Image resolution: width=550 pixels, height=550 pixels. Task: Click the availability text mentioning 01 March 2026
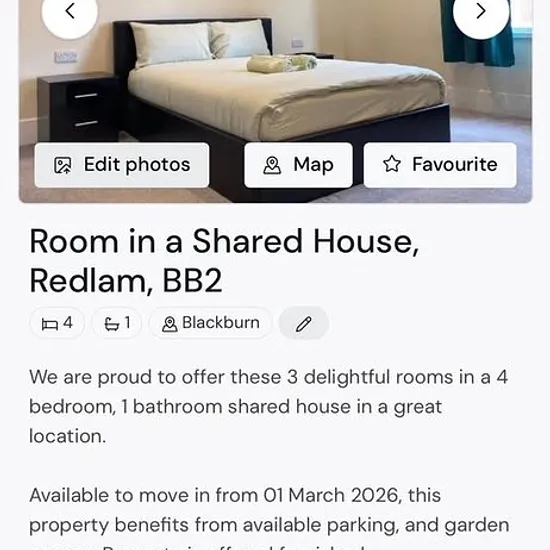point(235,495)
